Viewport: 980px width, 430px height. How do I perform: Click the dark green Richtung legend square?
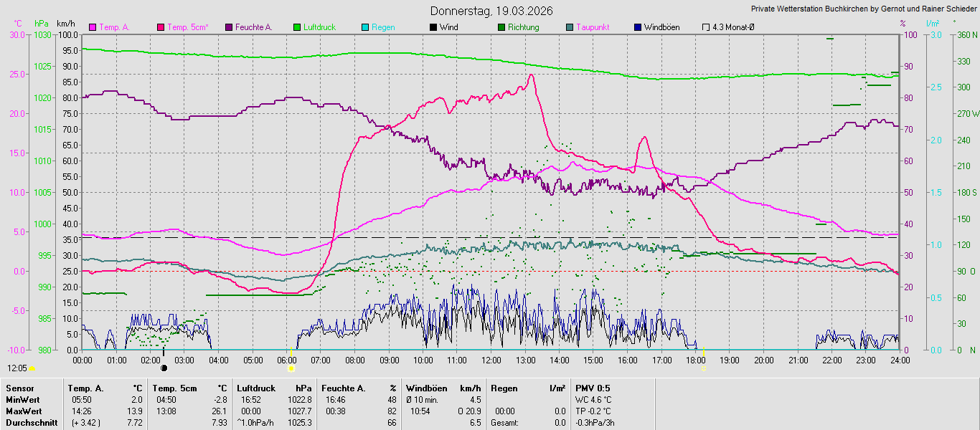[501, 27]
